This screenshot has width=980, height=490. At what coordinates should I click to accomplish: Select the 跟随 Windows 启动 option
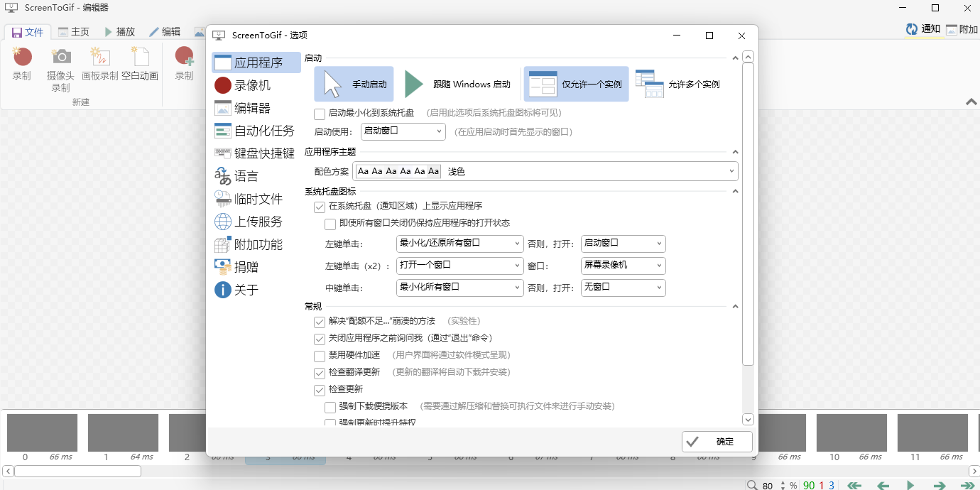pyautogui.click(x=457, y=84)
